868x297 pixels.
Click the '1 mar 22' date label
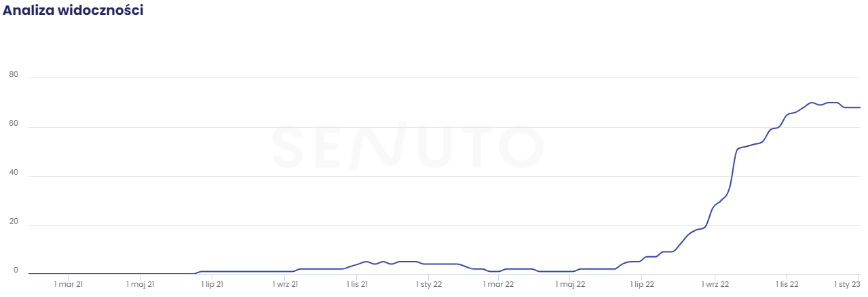[499, 285]
